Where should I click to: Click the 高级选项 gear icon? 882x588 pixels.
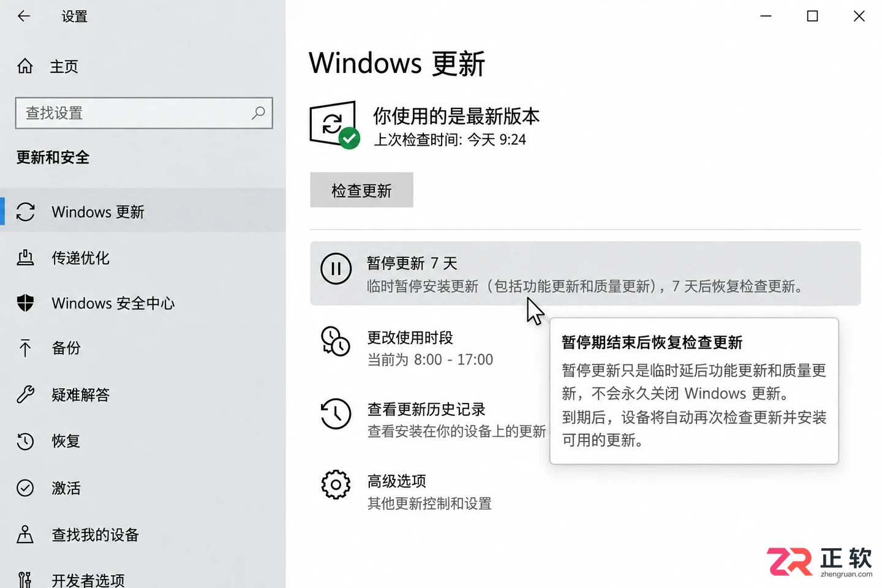336,485
